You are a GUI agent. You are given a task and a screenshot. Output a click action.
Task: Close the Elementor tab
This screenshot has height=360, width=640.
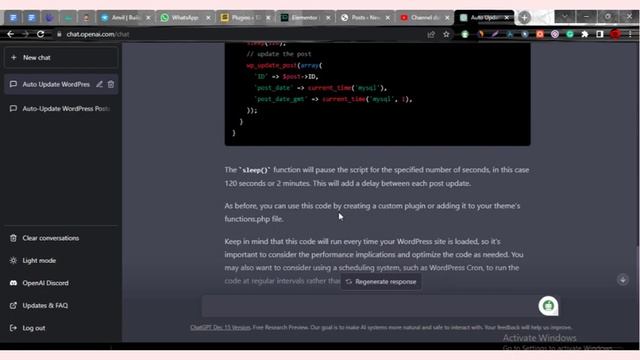[328, 18]
